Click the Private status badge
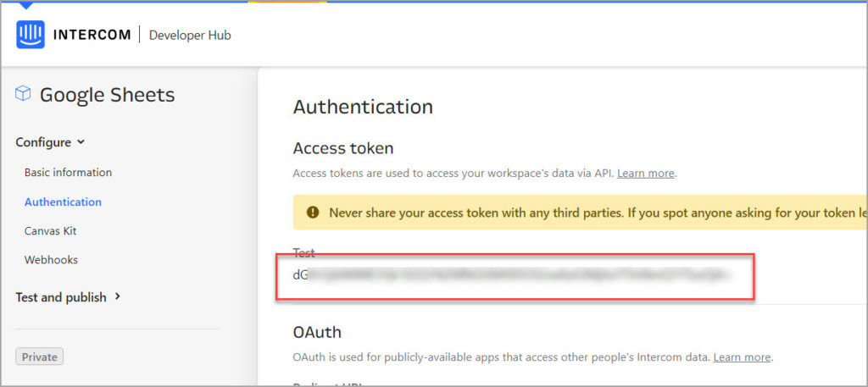The width and height of the screenshot is (868, 387). point(39,357)
